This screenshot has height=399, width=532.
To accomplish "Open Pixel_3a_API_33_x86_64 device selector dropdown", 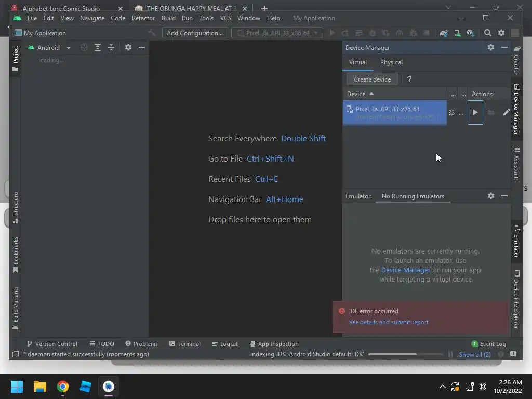I will click(277, 33).
